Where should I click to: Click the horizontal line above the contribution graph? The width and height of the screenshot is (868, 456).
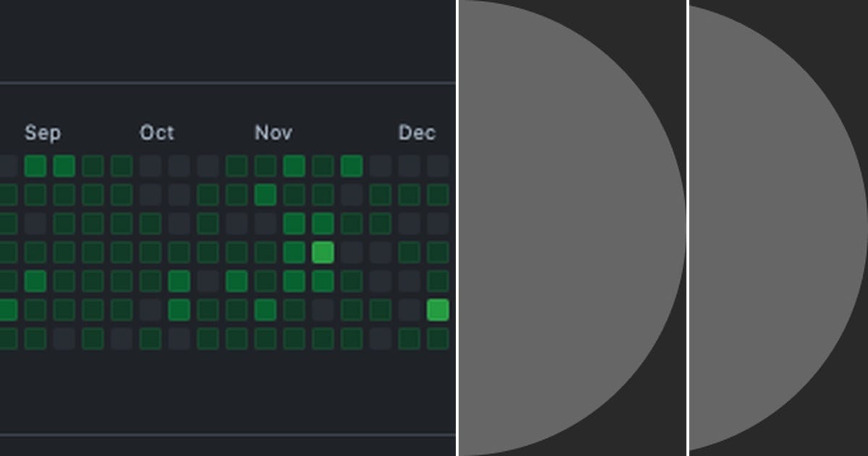(217, 82)
